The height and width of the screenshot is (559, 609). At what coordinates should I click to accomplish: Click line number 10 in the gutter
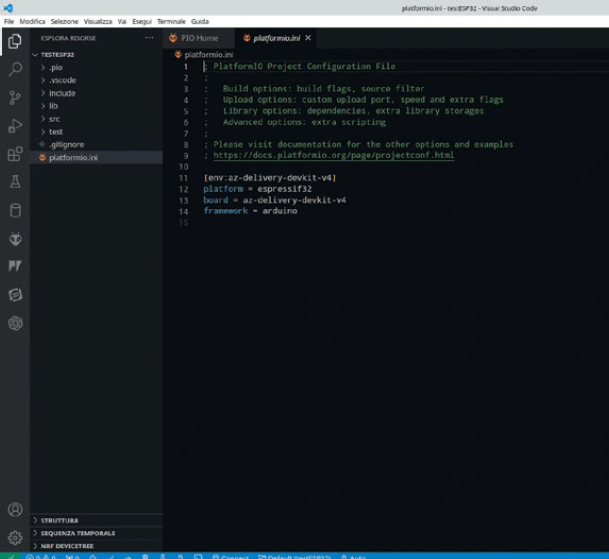183,167
